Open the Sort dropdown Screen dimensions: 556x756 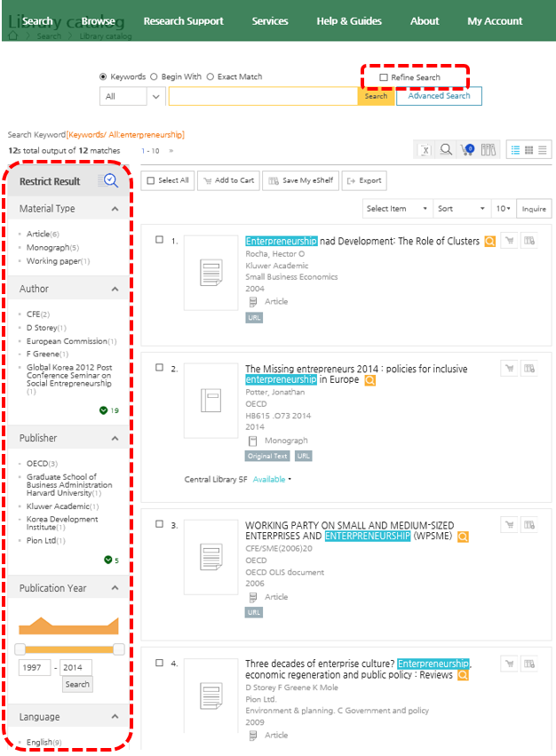coord(460,209)
